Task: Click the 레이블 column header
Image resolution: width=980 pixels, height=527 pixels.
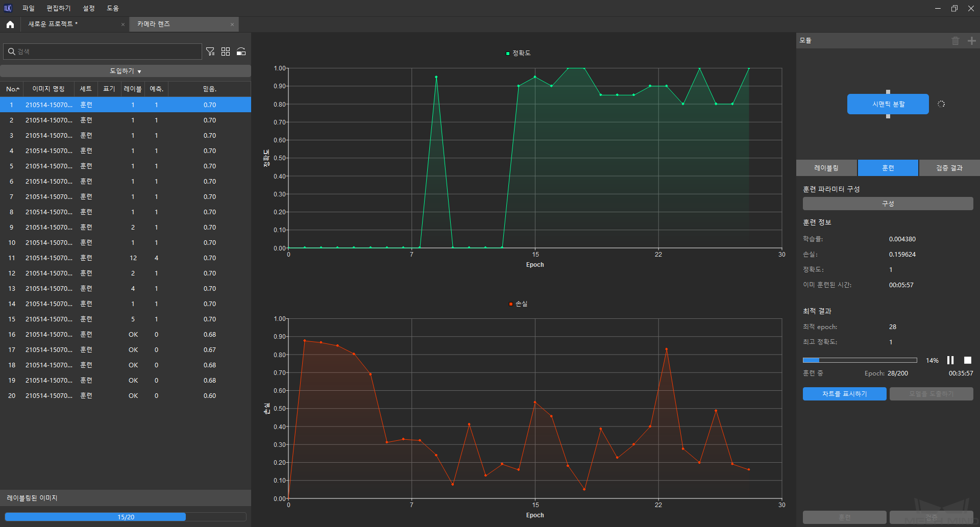Action: pos(133,89)
